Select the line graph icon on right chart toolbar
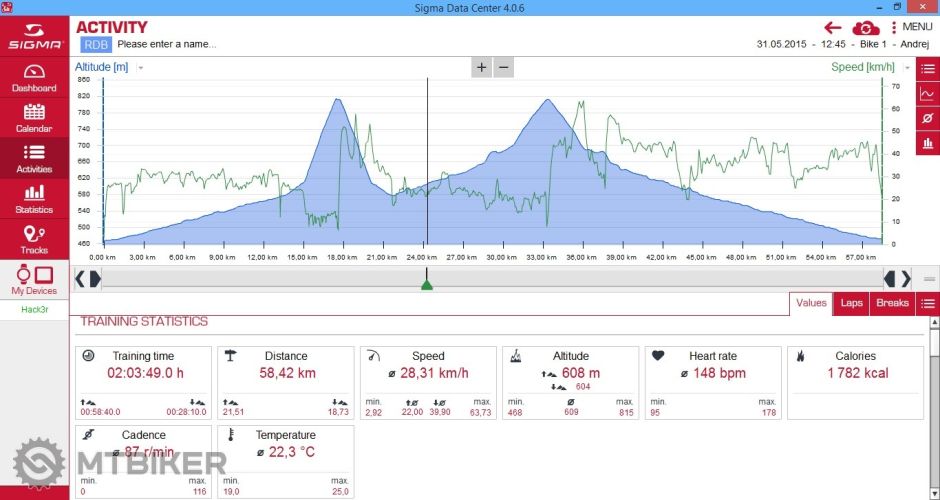This screenshot has width=940, height=500. pyautogui.click(x=928, y=94)
